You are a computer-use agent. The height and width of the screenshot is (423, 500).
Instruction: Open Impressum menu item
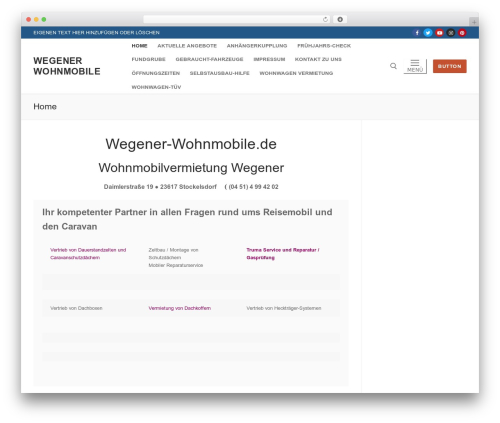point(269,59)
